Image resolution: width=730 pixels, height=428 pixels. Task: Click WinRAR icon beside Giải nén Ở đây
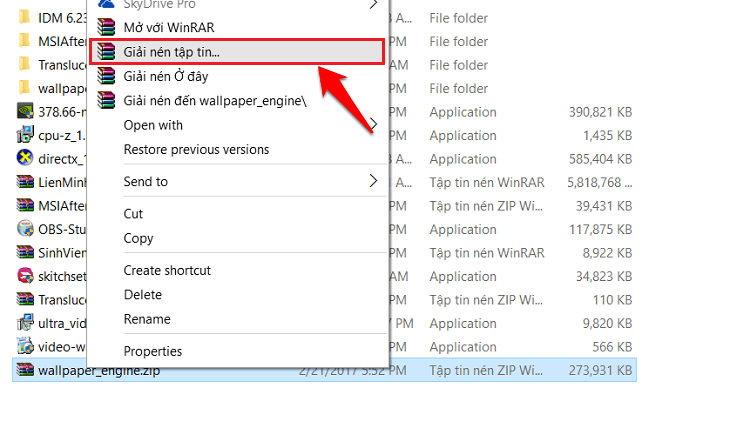click(106, 76)
